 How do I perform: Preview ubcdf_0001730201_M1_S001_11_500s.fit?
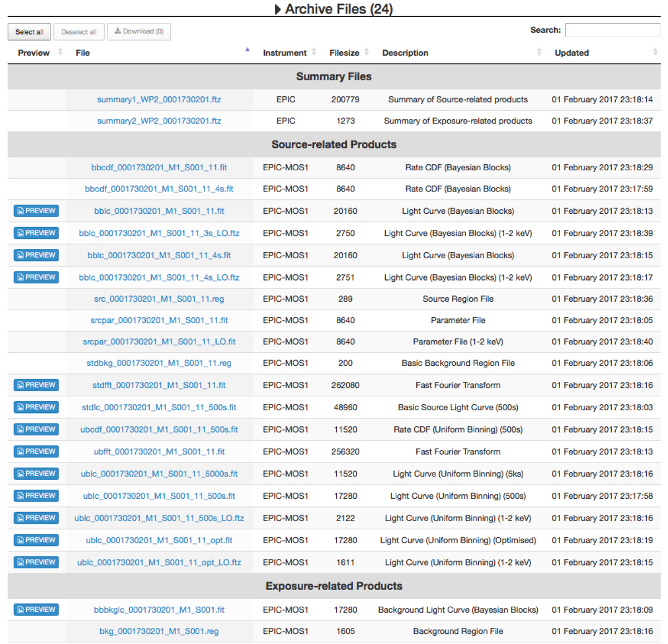[36, 430]
